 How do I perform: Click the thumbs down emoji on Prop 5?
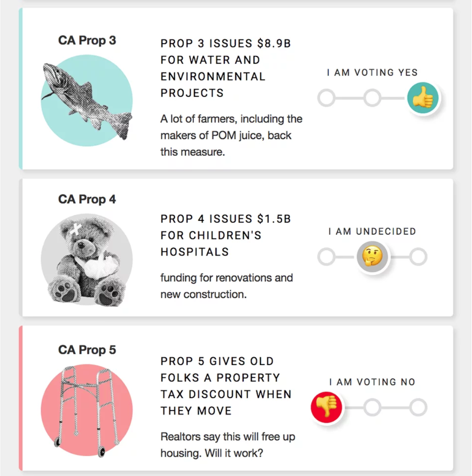(x=326, y=407)
